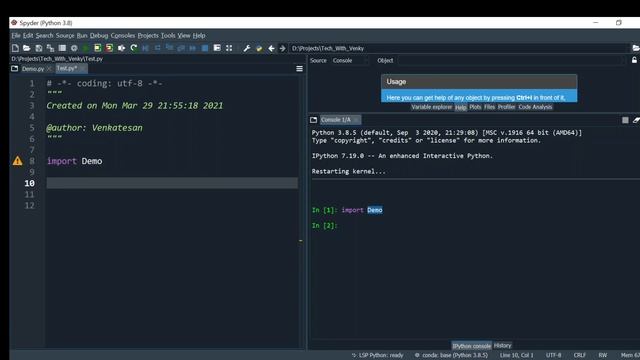The width and height of the screenshot is (640, 360).
Task: Open editor pane hamburger options menu
Action: tap(299, 69)
